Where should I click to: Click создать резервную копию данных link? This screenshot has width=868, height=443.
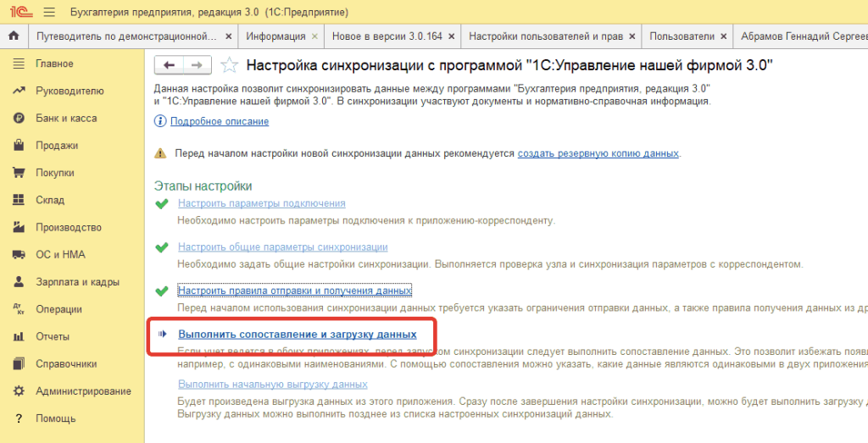pyautogui.click(x=598, y=153)
